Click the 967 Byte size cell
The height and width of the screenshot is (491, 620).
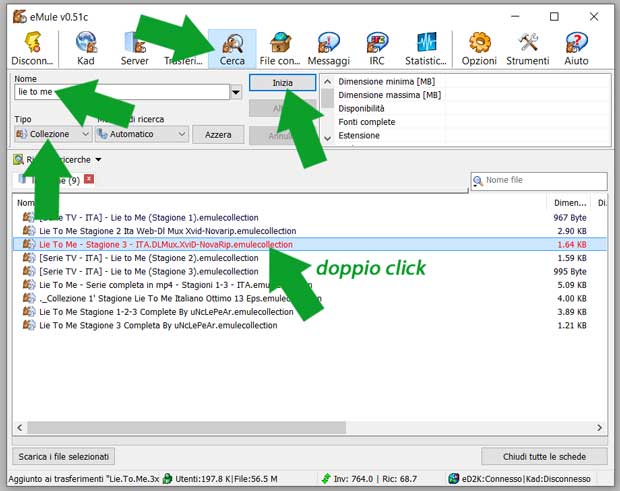[569, 217]
